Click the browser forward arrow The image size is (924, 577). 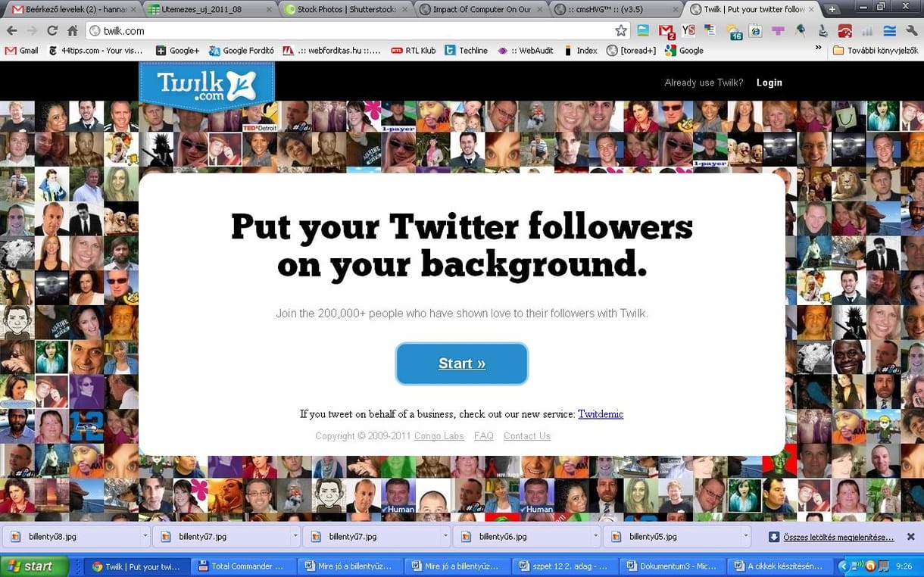(x=32, y=31)
